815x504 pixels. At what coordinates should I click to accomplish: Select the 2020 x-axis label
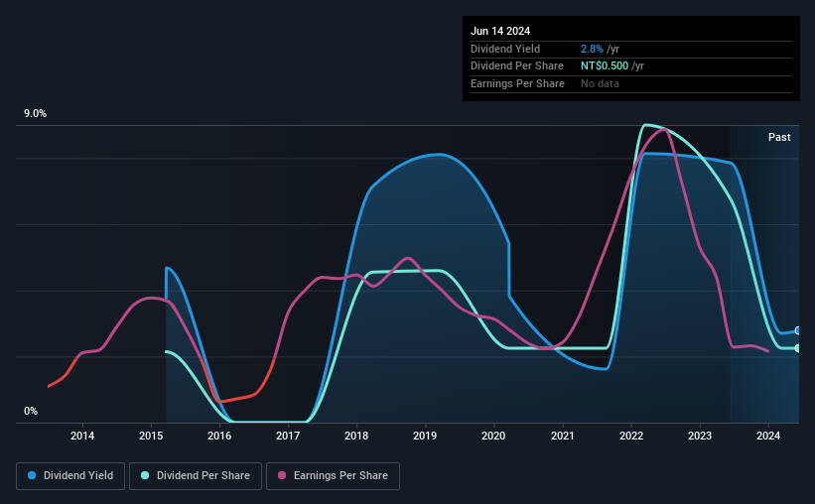pos(493,436)
